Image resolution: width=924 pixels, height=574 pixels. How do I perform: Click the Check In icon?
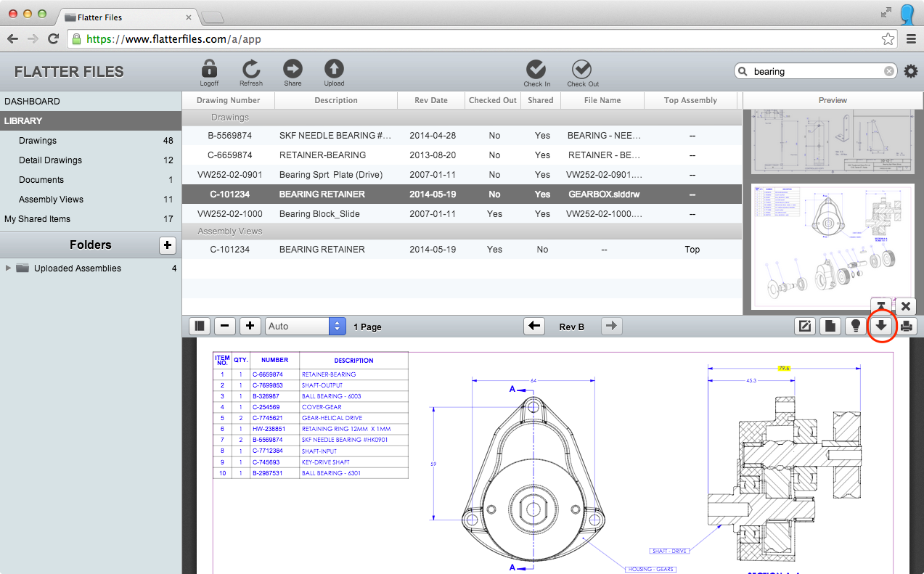click(x=536, y=69)
